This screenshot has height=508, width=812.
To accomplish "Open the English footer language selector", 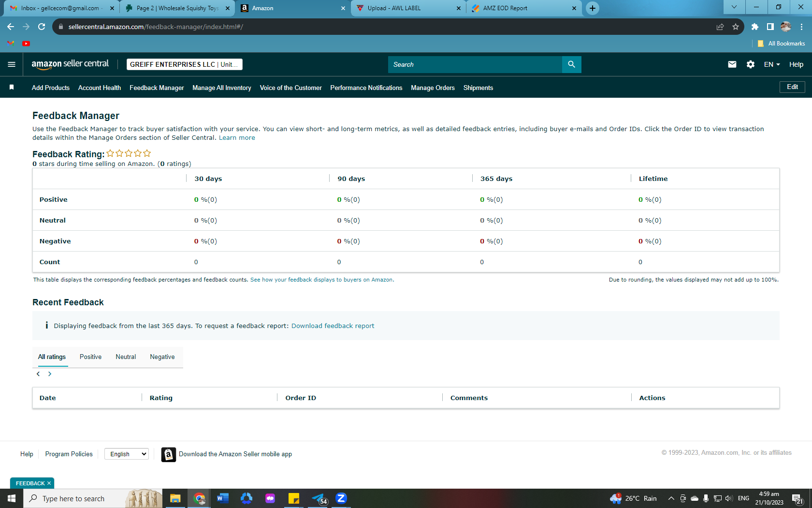I will (x=127, y=454).
